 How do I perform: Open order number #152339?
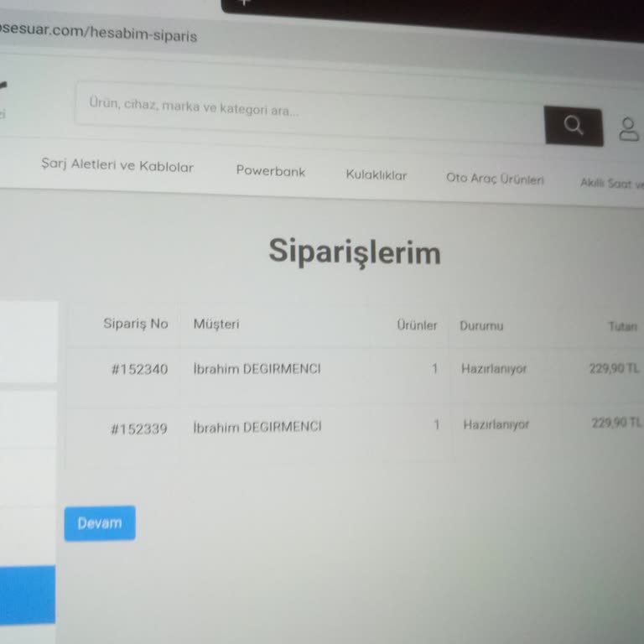tap(139, 429)
